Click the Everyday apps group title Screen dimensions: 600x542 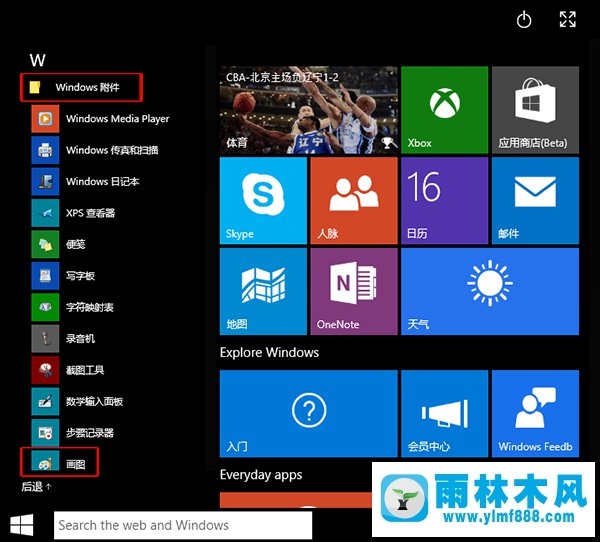(261, 475)
